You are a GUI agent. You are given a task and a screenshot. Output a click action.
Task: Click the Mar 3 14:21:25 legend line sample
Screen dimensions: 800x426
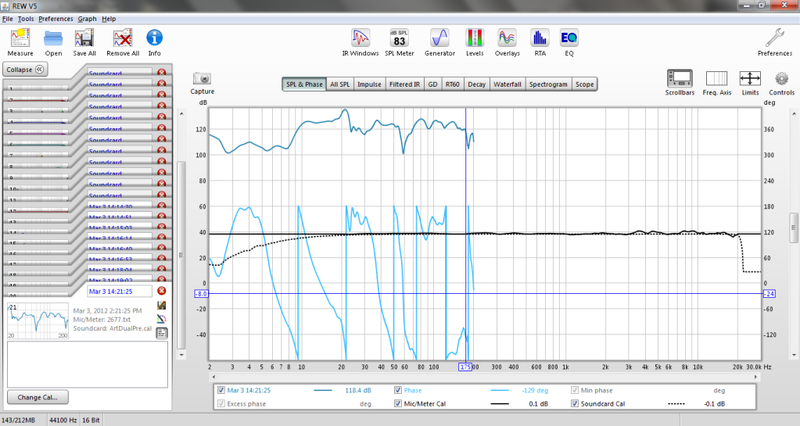click(322, 390)
